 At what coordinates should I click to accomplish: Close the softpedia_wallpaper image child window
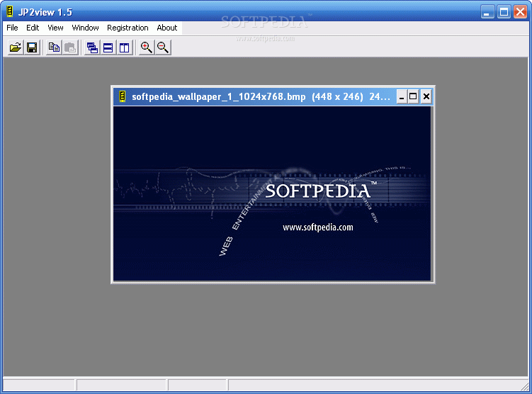pyautogui.click(x=426, y=96)
